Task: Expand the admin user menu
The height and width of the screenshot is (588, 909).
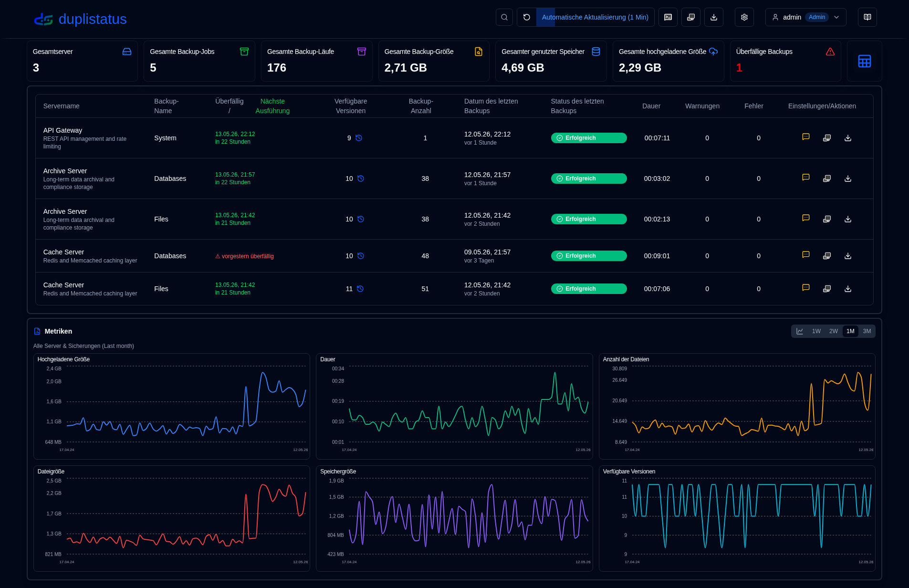Action: (x=806, y=17)
